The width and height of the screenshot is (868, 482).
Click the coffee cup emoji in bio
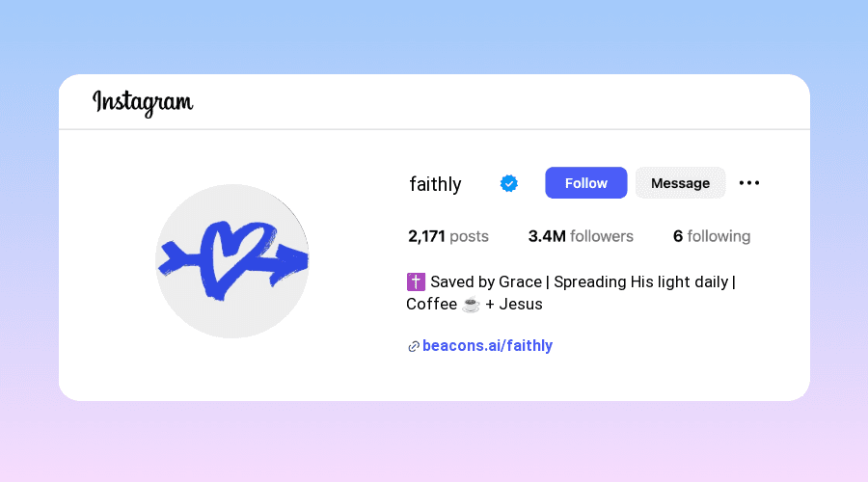click(x=471, y=305)
